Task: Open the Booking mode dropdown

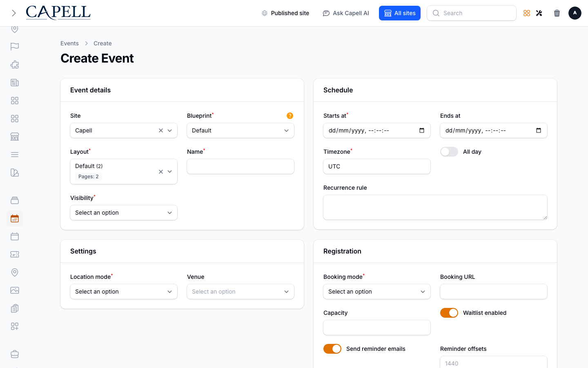Action: pos(377,292)
